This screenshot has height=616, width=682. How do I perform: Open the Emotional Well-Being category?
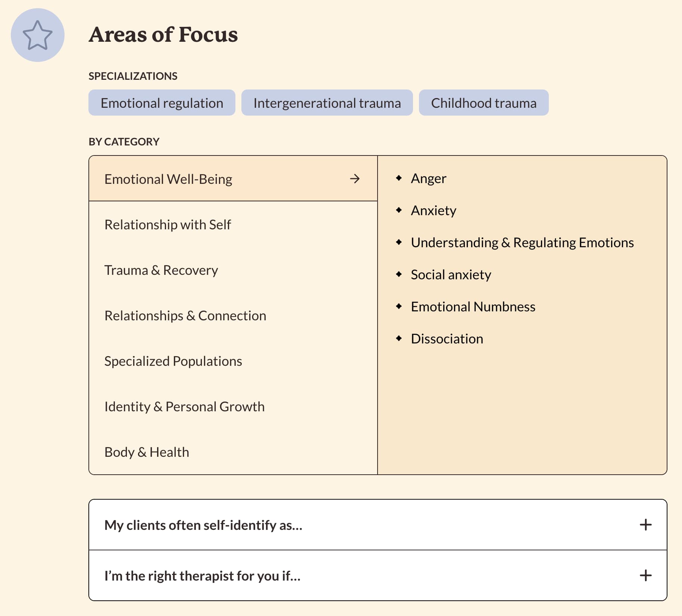tap(233, 179)
